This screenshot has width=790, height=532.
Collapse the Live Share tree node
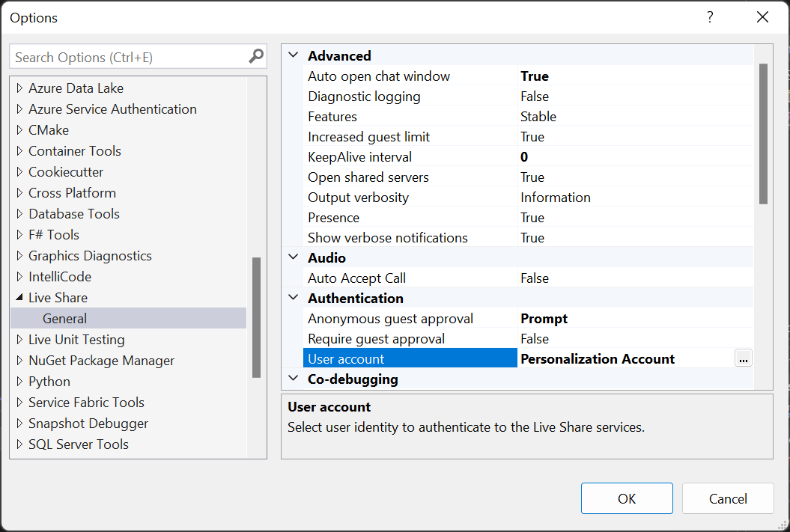pyautogui.click(x=19, y=297)
